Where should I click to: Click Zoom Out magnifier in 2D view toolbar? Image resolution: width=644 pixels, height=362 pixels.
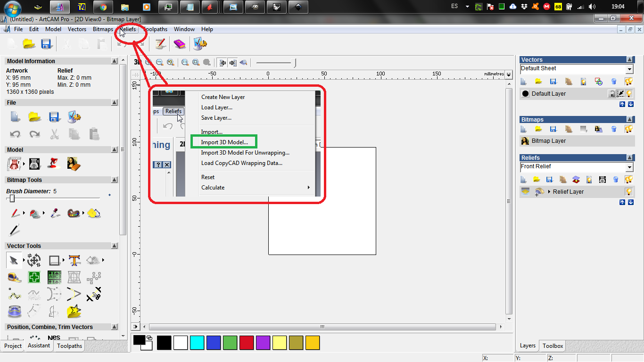tap(159, 62)
